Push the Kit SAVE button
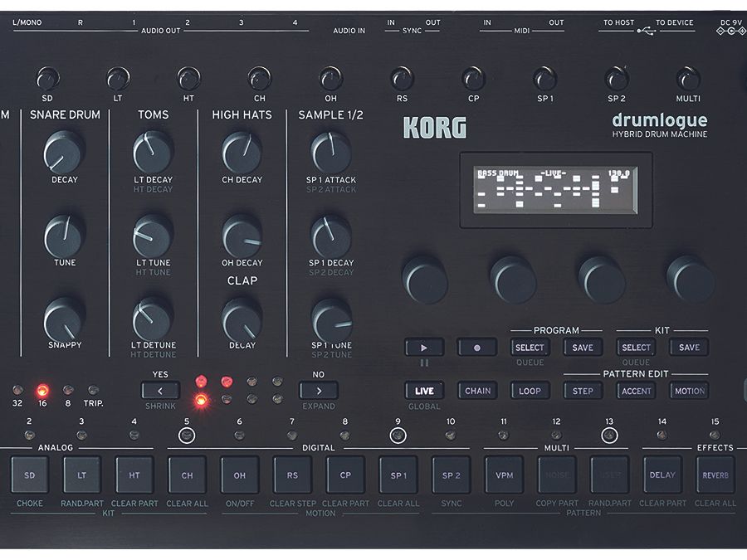747x560 pixels. pos(689,348)
